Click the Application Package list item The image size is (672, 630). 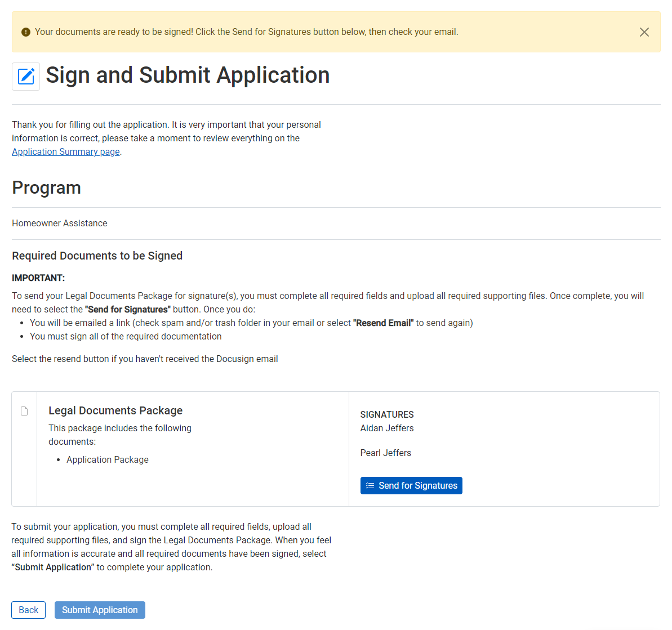107,459
